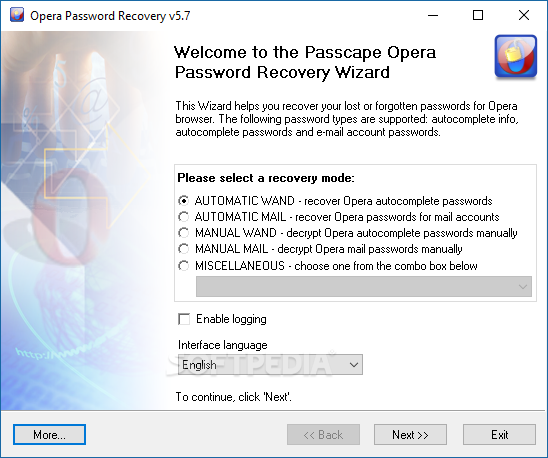Exit the recovery wizard
This screenshot has width=548, height=458.
tap(499, 435)
